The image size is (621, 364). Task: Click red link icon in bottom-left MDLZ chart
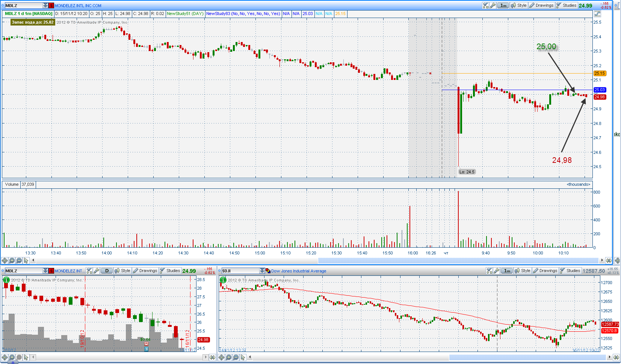[x=51, y=271]
